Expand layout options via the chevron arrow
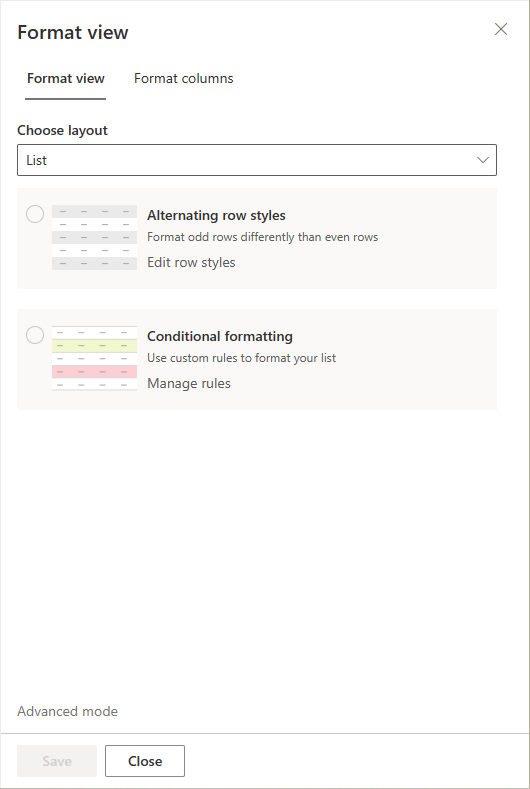 click(483, 160)
